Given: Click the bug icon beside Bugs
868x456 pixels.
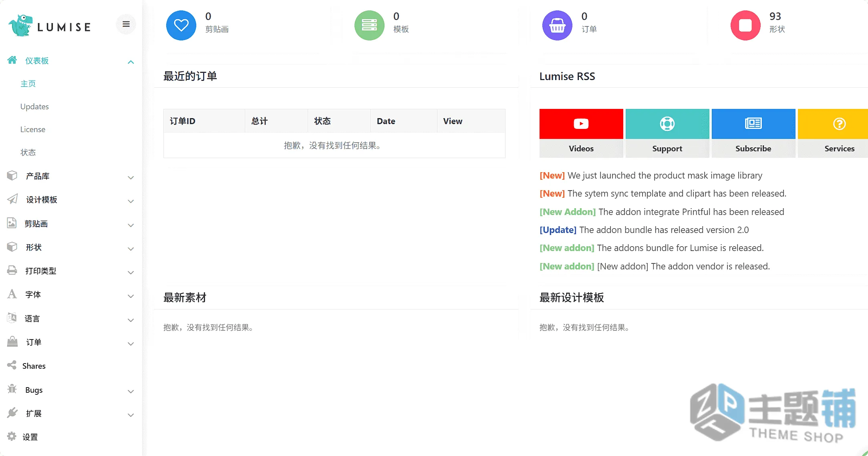Looking at the screenshot, I should (x=12, y=389).
